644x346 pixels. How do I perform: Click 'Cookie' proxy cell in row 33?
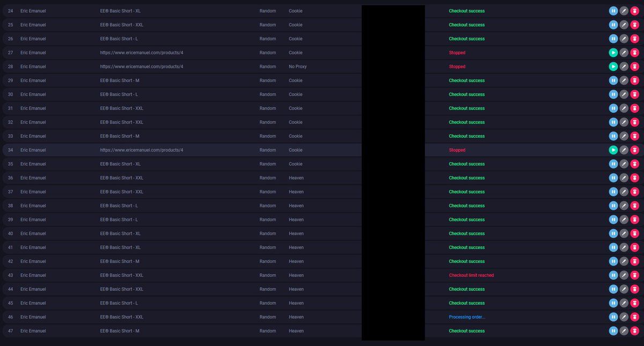click(296, 136)
